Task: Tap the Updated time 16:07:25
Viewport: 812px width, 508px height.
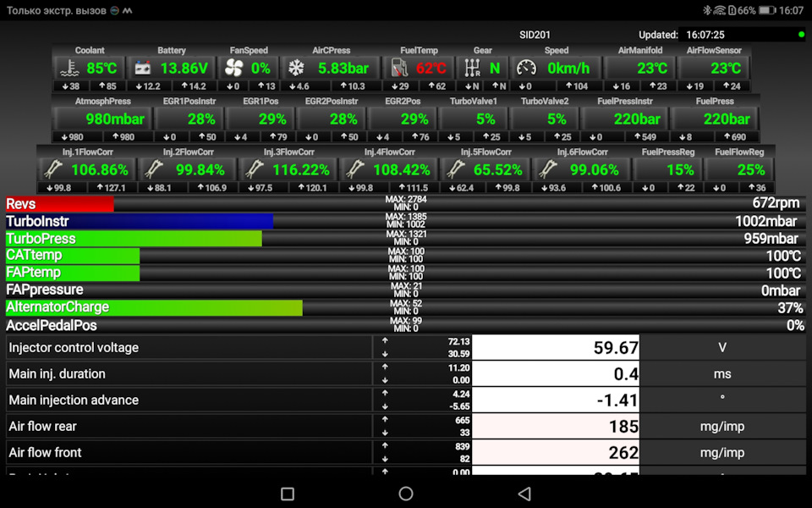Action: pos(705,35)
